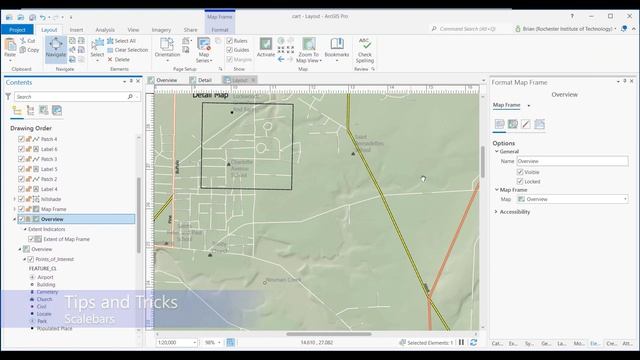Collapse the Points_of_Interest layer
The height and width of the screenshot is (360, 640).
point(24,259)
